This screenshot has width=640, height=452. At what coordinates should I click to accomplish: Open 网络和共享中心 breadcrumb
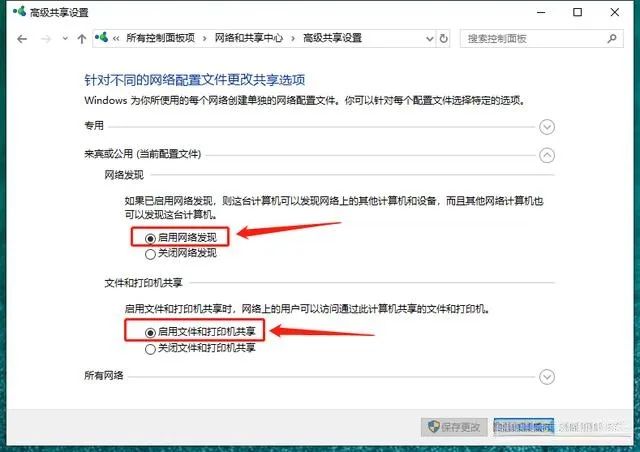click(x=249, y=38)
